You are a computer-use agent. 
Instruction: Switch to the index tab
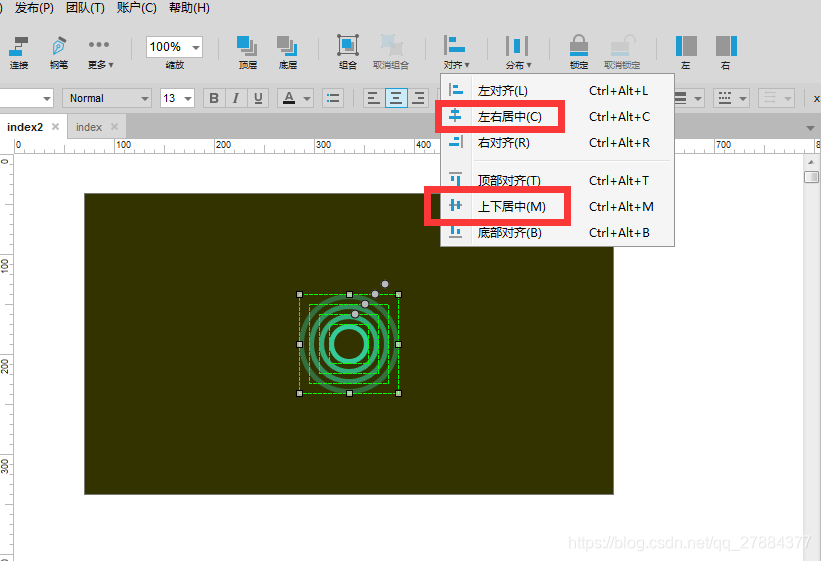88,127
